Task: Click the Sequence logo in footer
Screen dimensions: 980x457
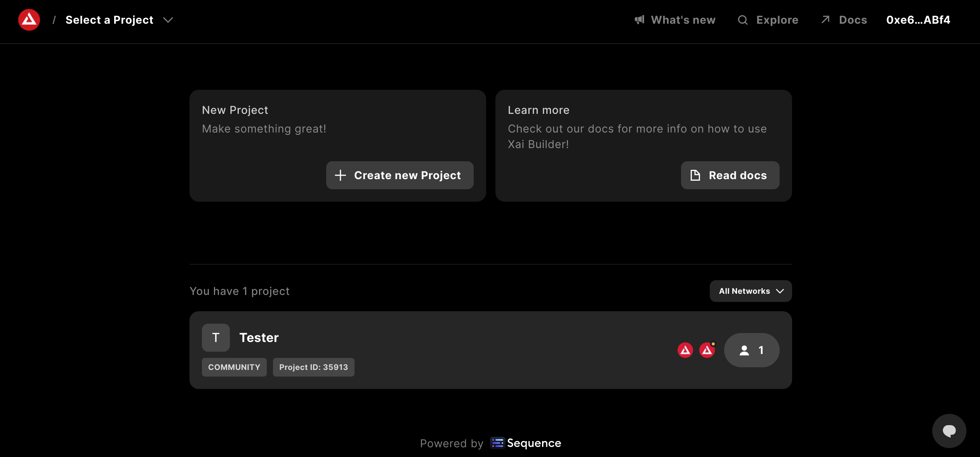Action: tap(526, 443)
